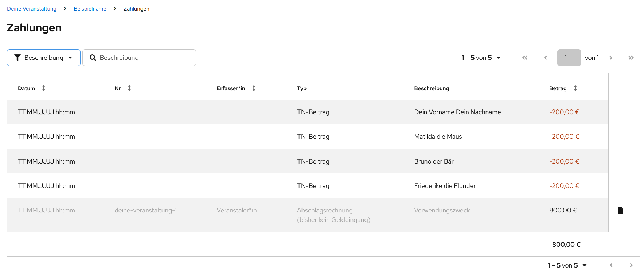Sort table by Nr column
Image resolution: width=644 pixels, height=269 pixels.
click(x=129, y=88)
